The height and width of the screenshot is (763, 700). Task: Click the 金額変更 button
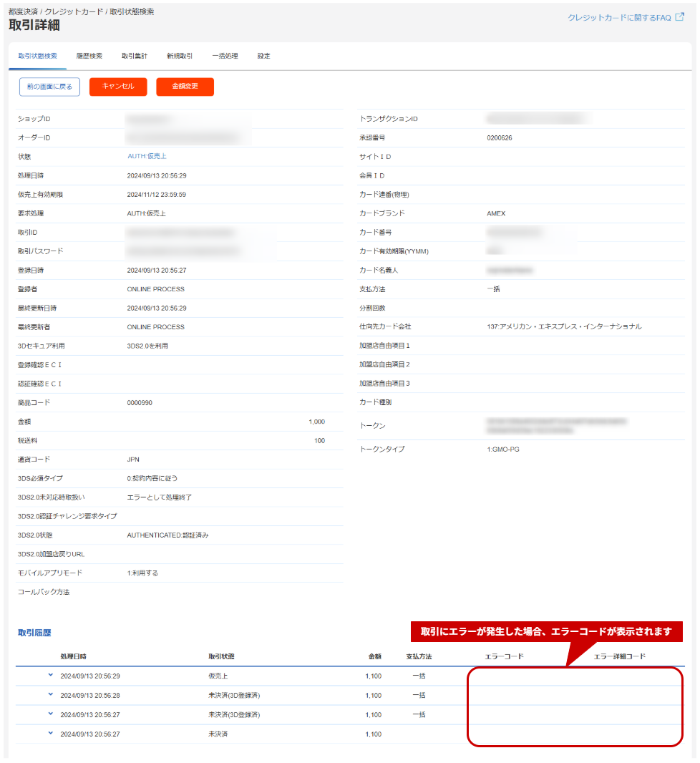(185, 87)
